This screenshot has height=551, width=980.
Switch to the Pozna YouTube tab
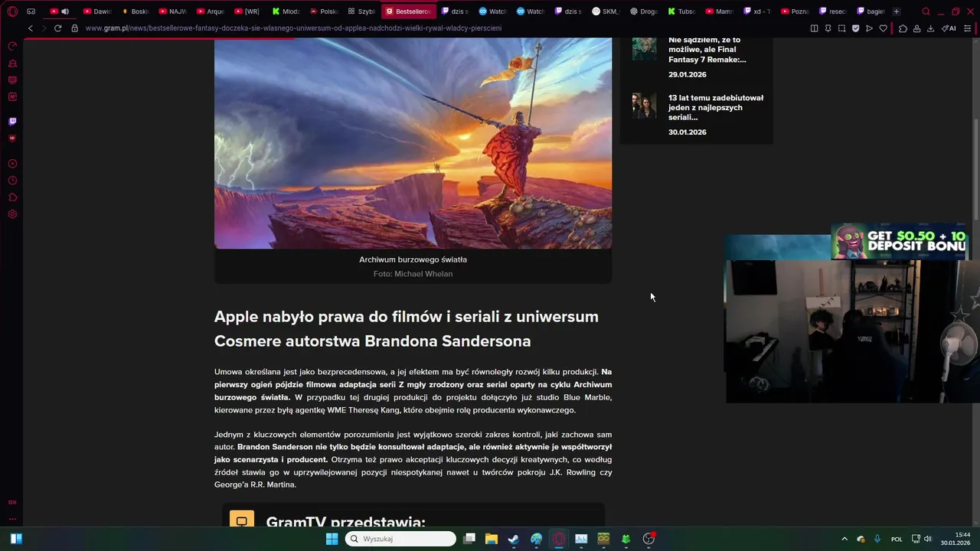(794, 11)
